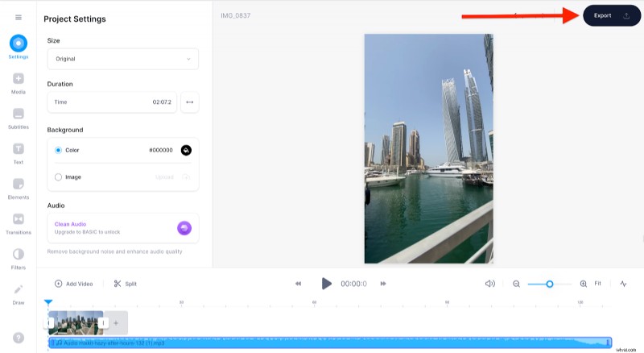Click the timeline zoom slider handle

[550, 284]
